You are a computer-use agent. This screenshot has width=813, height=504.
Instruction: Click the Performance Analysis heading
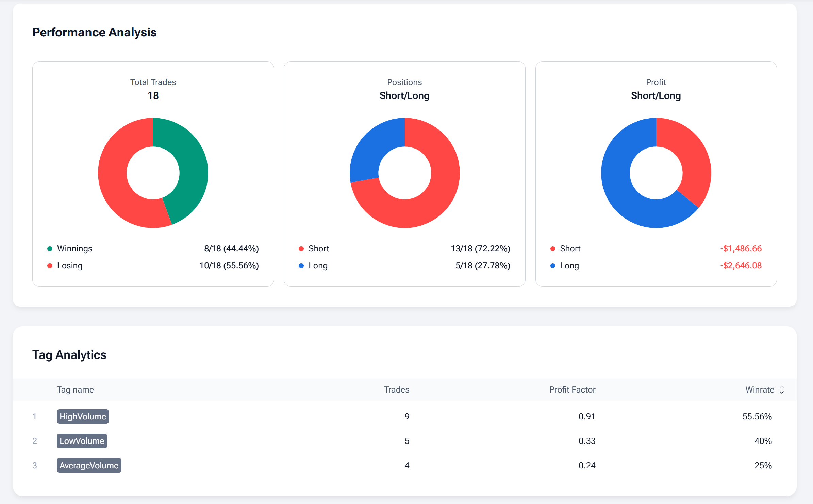[95, 32]
